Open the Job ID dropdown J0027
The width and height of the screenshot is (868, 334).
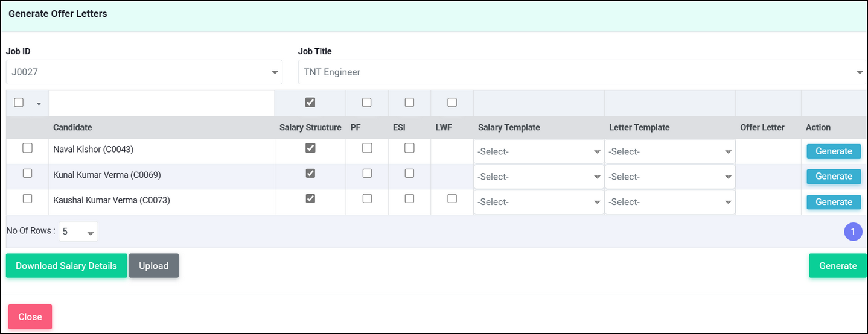tap(144, 72)
